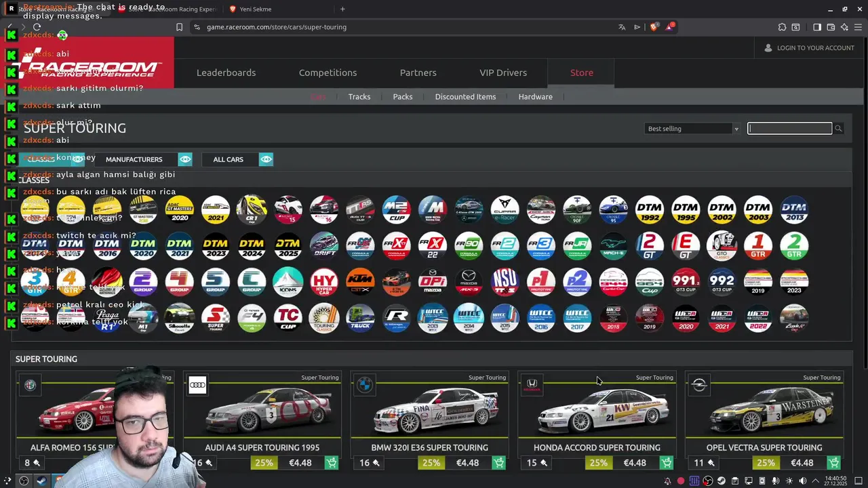Open the CR 1 Cup class icon
Image resolution: width=868 pixels, height=488 pixels.
click(x=252, y=209)
